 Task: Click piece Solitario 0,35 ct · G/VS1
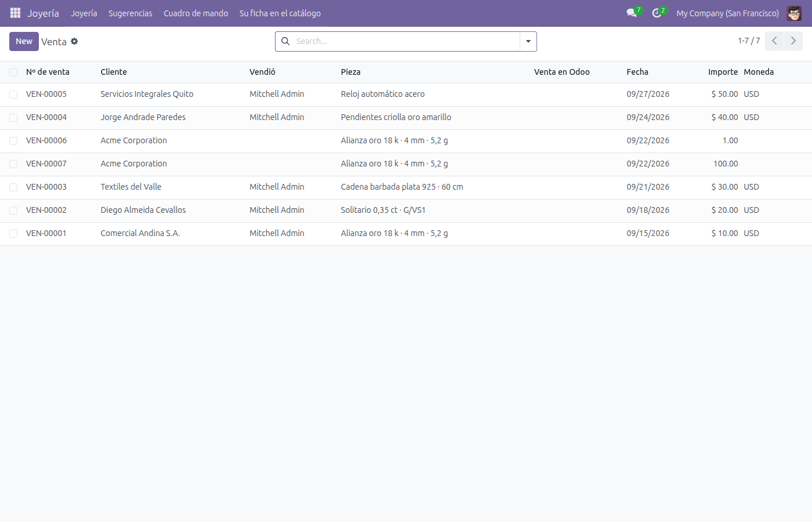[383, 210]
